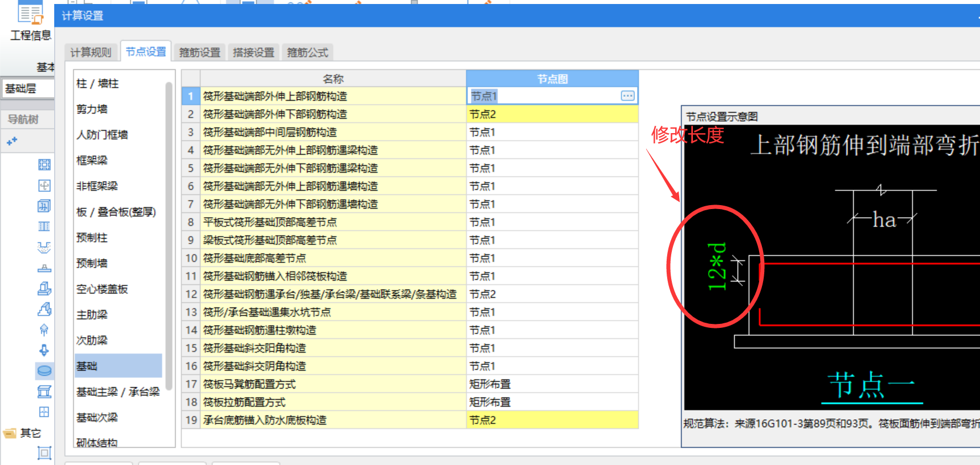
Task: Click 节点2 cell for 承台底筋锚入防水底板构造
Action: pyautogui.click(x=552, y=420)
